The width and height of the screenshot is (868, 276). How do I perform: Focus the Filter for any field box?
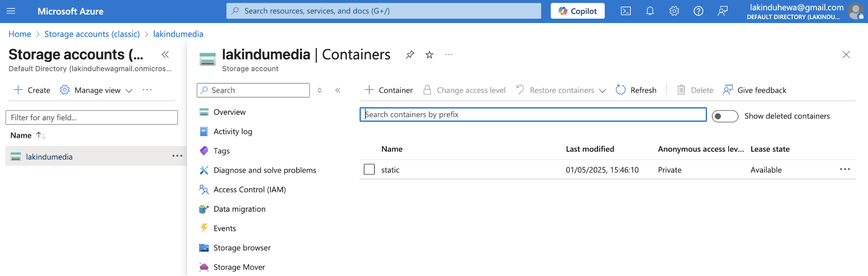click(x=92, y=117)
